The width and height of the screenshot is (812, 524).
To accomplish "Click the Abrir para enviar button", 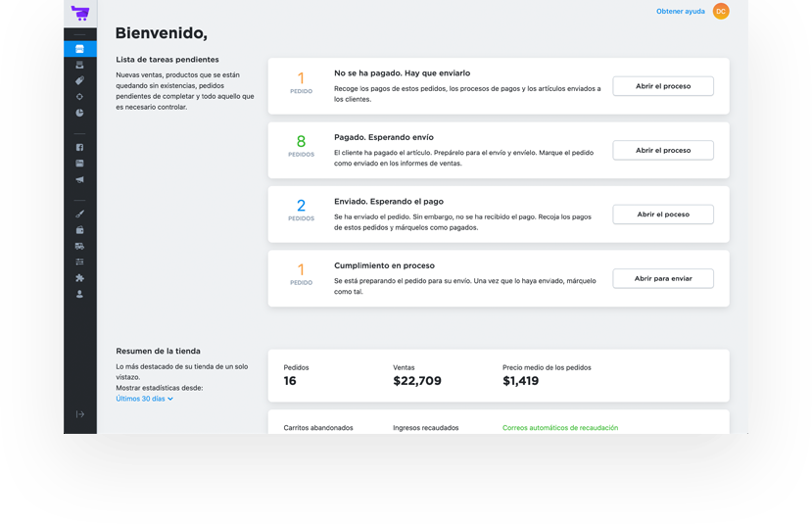I will (663, 278).
